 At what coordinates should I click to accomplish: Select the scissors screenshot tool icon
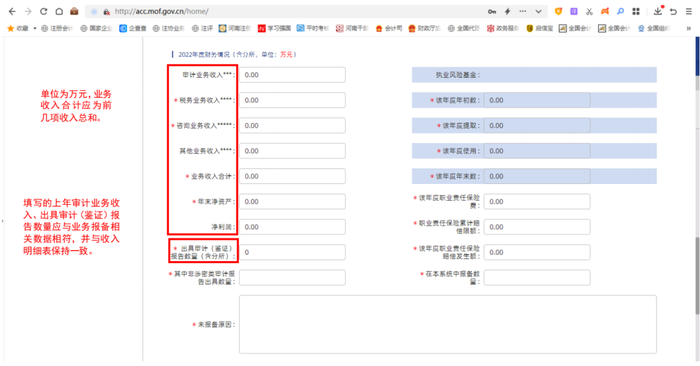click(589, 12)
